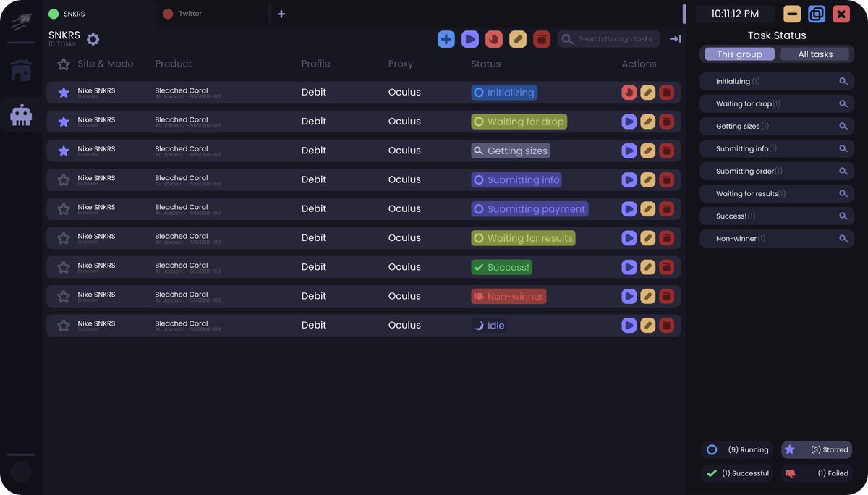This screenshot has width=868, height=495.
Task: Sort by the Proxy column header
Action: click(x=401, y=64)
